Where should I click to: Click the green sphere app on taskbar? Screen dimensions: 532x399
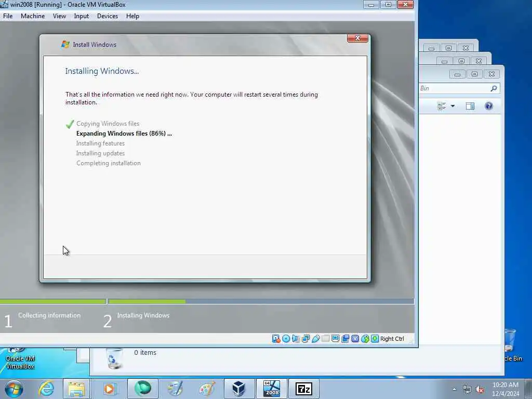pos(143,389)
